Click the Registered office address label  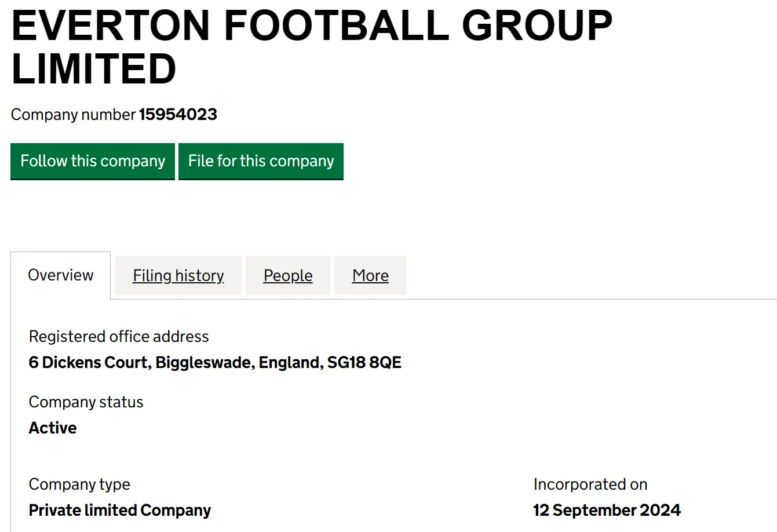pos(119,337)
